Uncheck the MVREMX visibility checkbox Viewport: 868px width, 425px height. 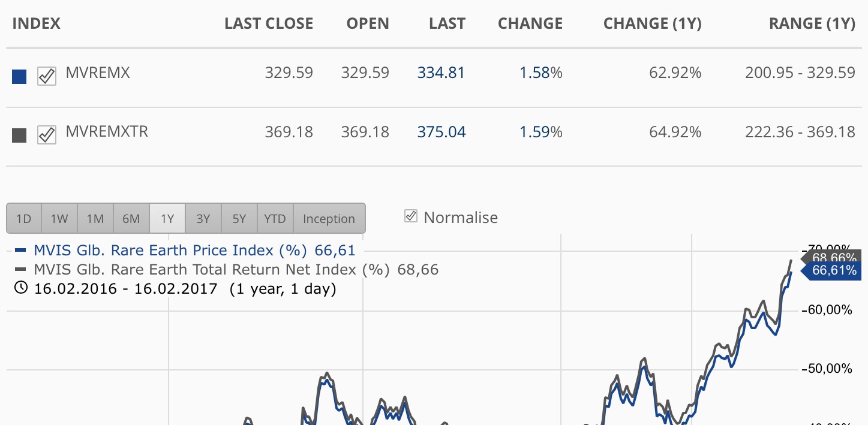pos(46,77)
